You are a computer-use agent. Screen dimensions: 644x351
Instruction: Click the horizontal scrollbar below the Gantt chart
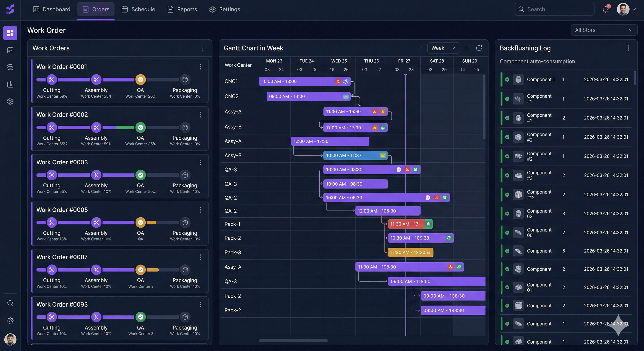[x=293, y=340]
